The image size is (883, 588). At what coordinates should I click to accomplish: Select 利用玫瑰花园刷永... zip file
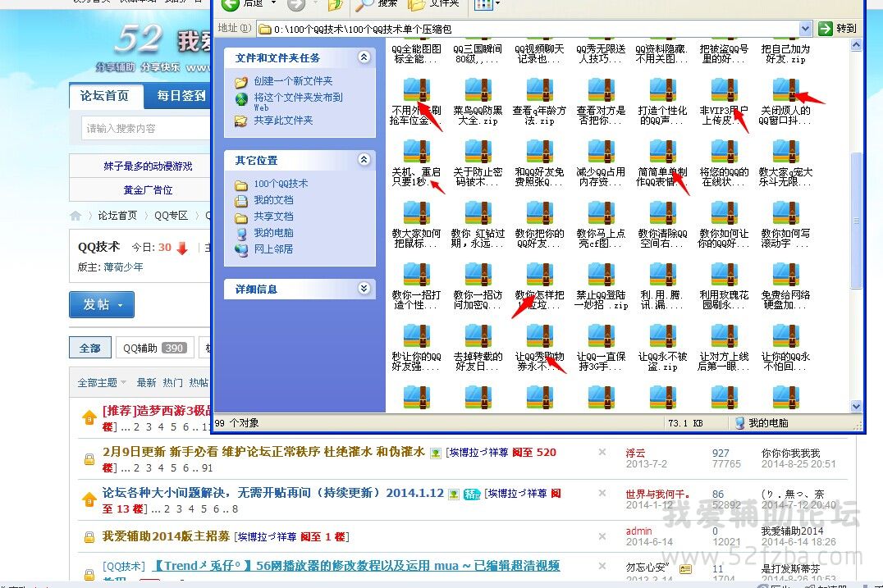[724, 285]
